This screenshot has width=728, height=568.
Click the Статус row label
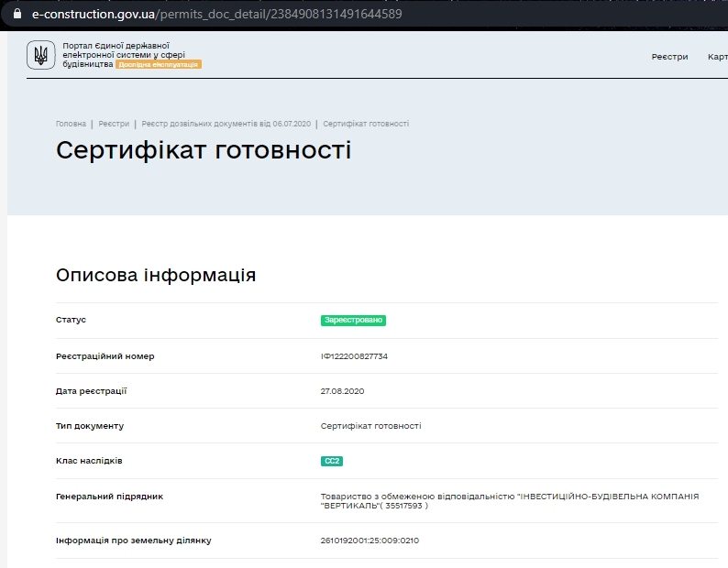coord(71,320)
